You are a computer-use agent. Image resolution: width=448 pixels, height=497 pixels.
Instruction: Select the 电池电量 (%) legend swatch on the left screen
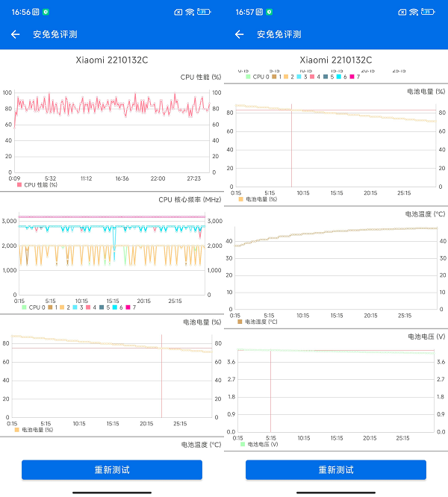[17, 430]
